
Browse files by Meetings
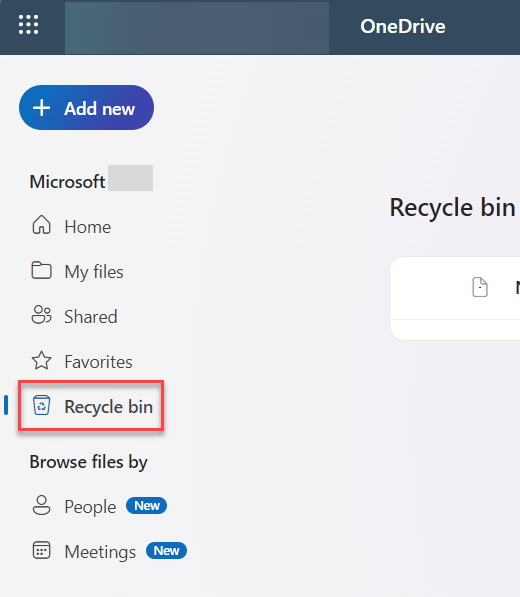(x=84, y=552)
